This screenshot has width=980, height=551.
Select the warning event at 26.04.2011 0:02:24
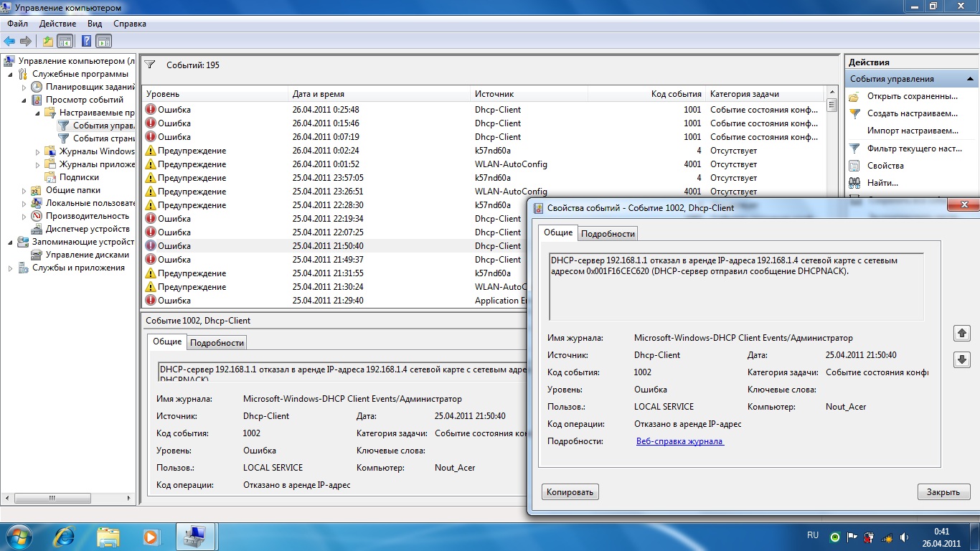coord(484,151)
